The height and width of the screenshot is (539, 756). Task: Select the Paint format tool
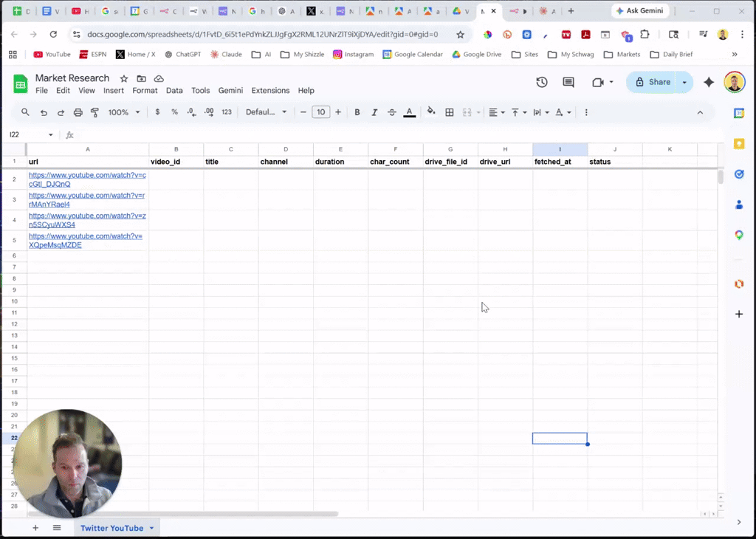tap(96, 111)
